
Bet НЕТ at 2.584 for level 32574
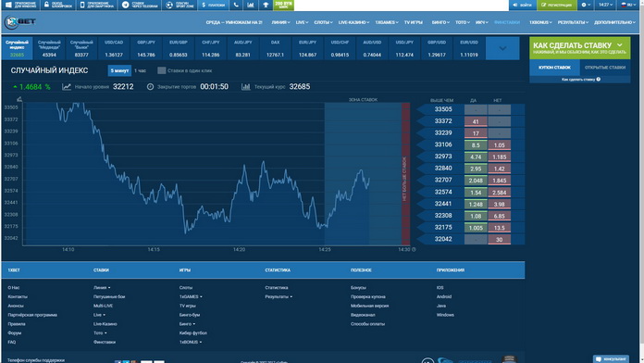click(x=500, y=193)
